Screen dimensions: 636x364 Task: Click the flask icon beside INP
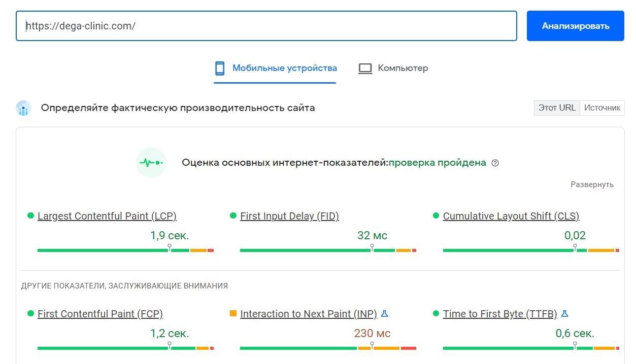[x=385, y=314]
